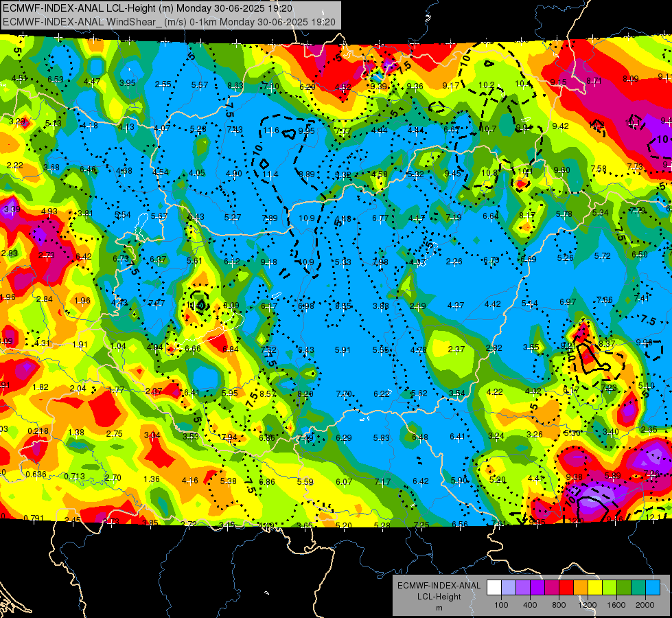Screen dimensions: 672x618
Task: Select the orange legend color swatch
Action: pos(581,588)
